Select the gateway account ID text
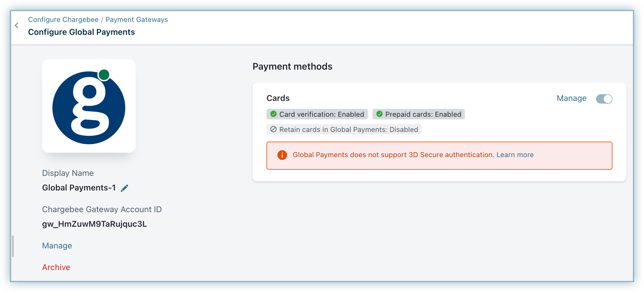Screen dimensions: 644x292 coord(94,224)
